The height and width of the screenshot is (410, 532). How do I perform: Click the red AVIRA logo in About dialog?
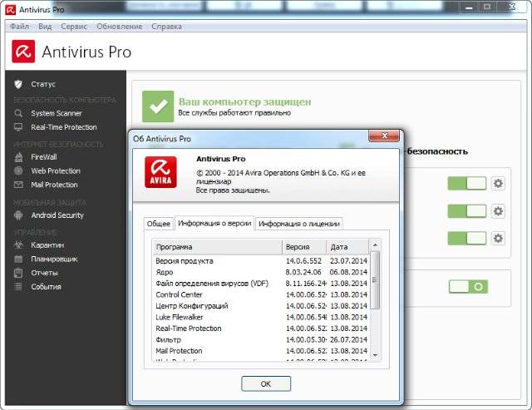pyautogui.click(x=160, y=172)
